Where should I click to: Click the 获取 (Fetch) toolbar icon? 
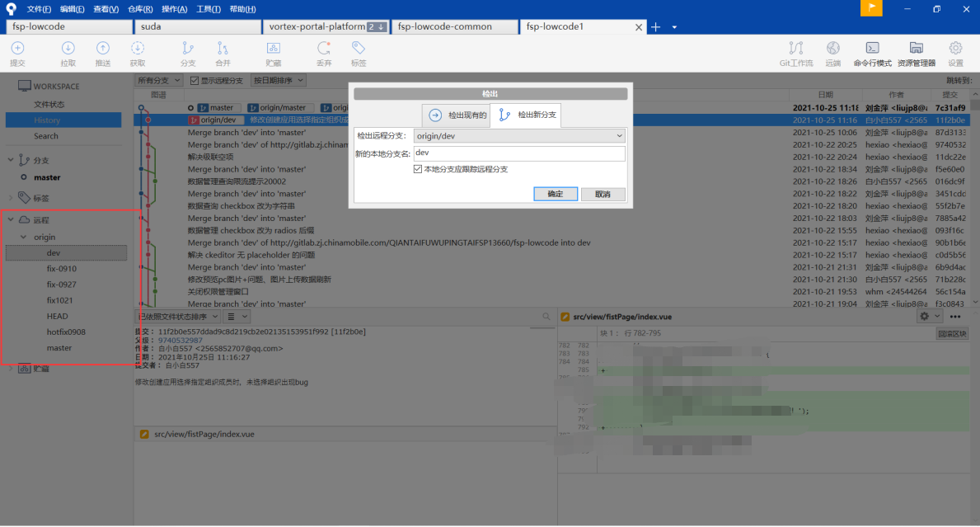coord(138,48)
